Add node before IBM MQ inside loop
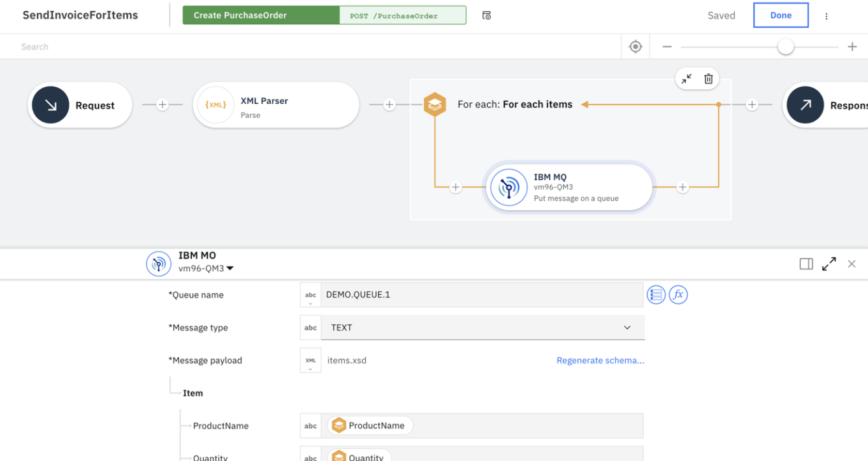The width and height of the screenshot is (868, 461). [455, 187]
